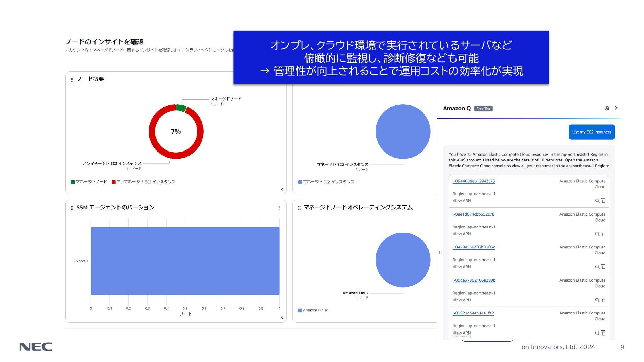Open instance link i-0ee1d074cbb652c76

coord(473,214)
